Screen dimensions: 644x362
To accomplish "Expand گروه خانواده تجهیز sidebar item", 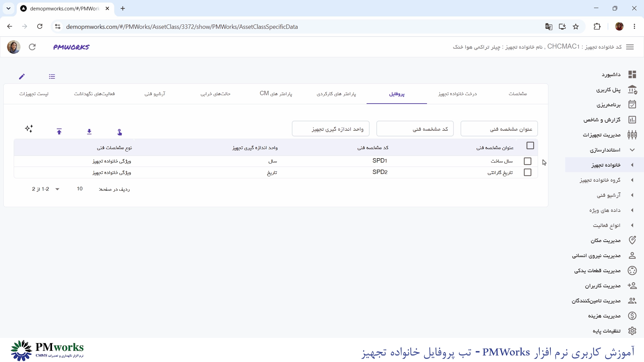I will tap(632, 180).
